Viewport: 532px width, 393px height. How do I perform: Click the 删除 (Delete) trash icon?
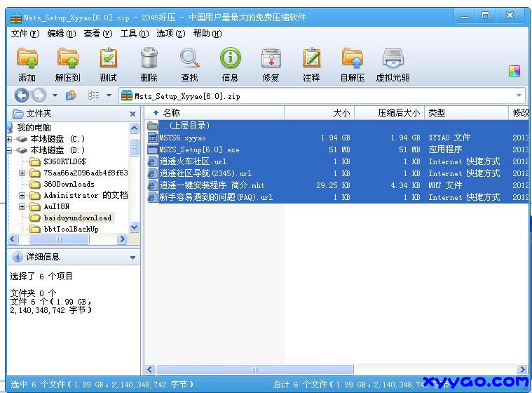tap(149, 59)
